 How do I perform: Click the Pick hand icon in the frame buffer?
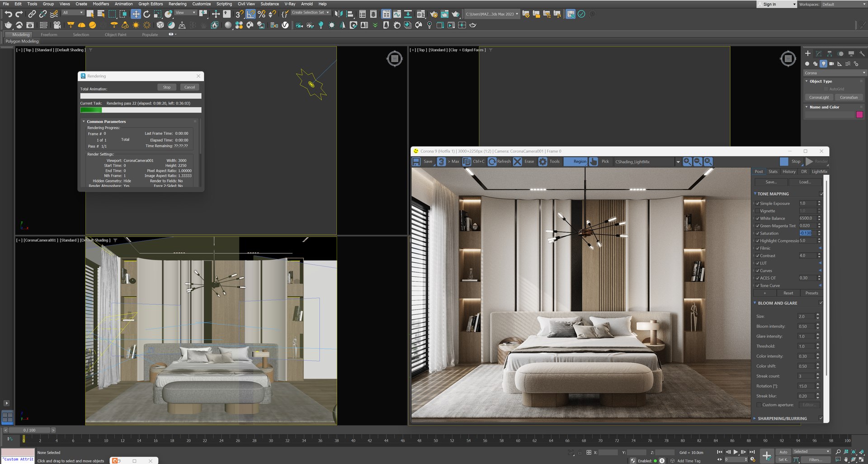[594, 161]
